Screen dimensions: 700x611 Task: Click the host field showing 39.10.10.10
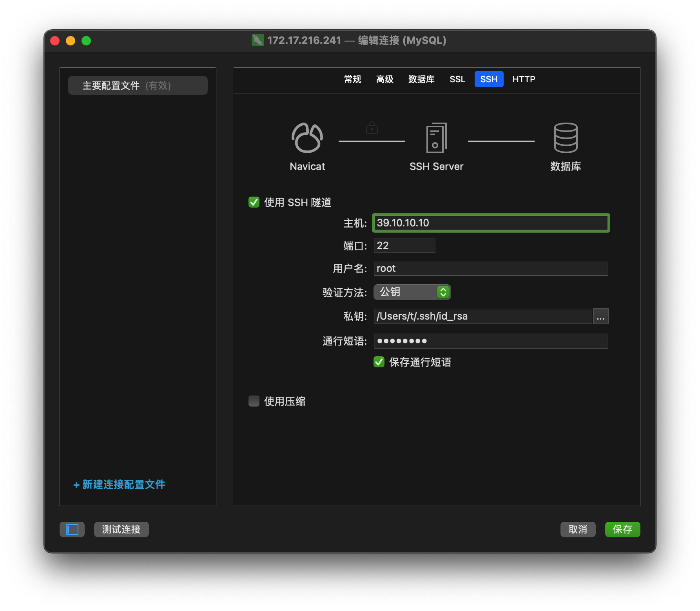(x=491, y=223)
